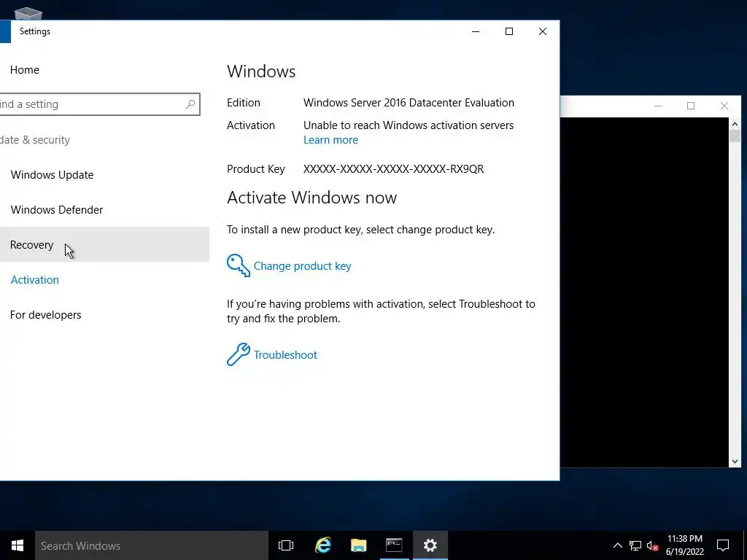
Task: Maximize the Settings window
Action: (508, 31)
